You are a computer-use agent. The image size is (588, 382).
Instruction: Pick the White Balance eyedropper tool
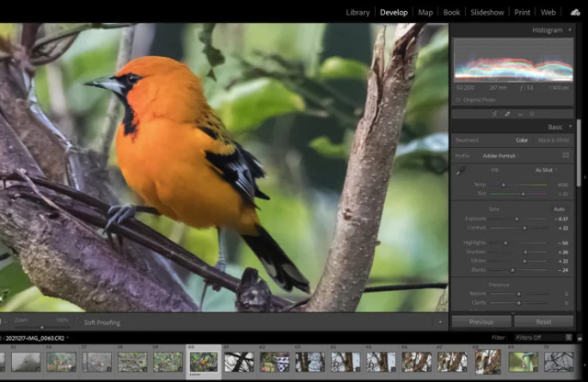pyautogui.click(x=460, y=171)
